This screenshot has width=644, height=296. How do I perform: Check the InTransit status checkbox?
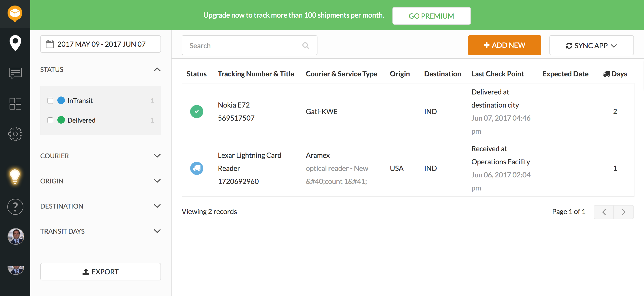(50, 100)
